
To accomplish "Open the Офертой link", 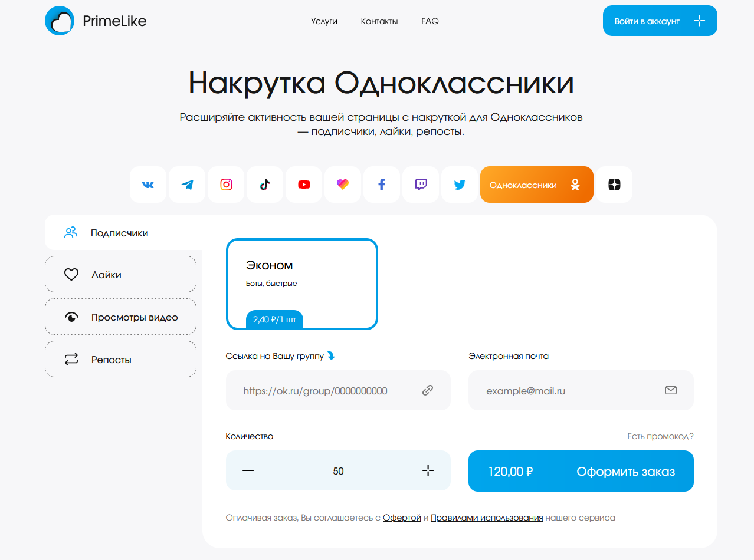I will 402,518.
